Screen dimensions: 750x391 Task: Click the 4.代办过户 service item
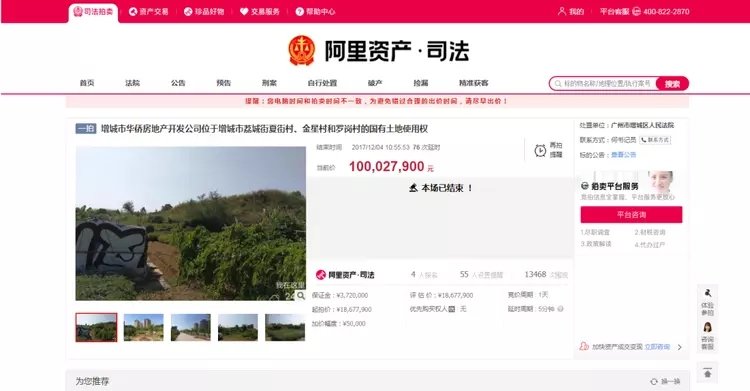pyautogui.click(x=650, y=245)
